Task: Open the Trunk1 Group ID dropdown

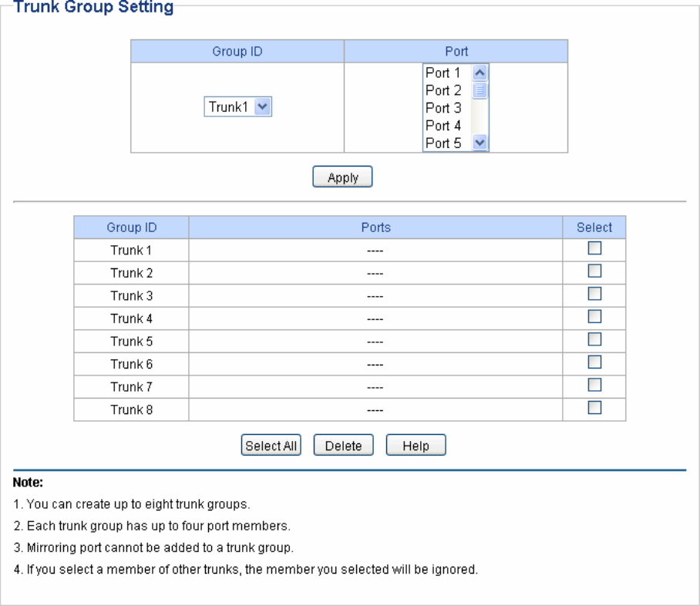Action: 238,107
